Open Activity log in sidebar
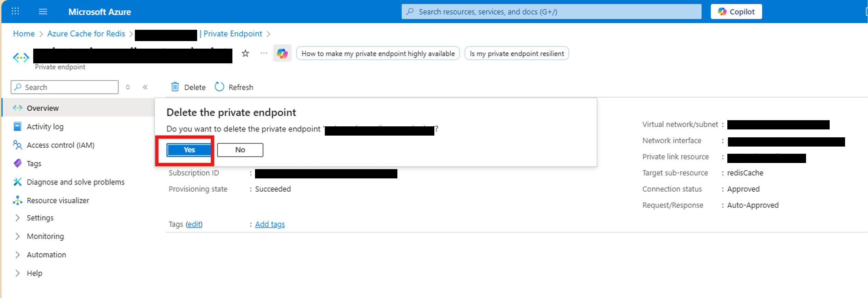The image size is (868, 302). [45, 127]
